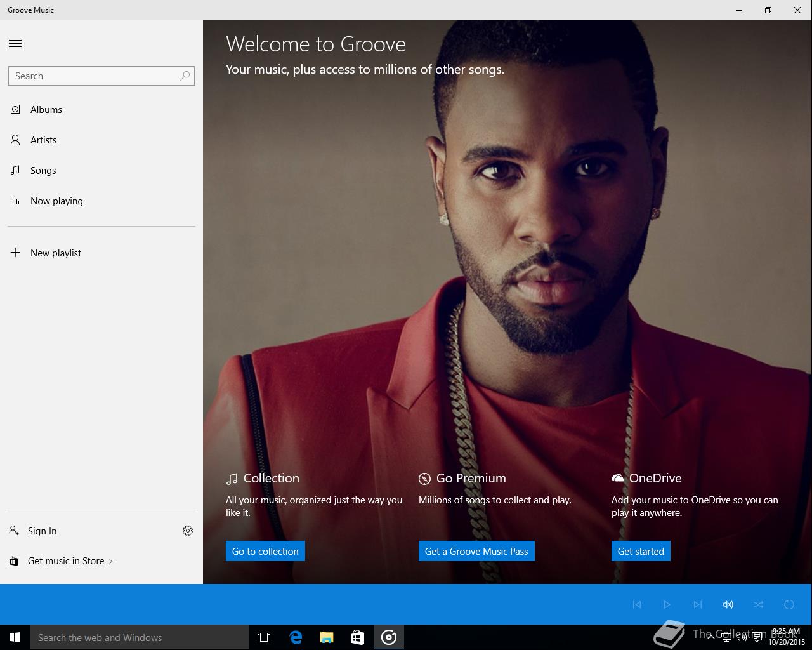
Task: Click Search the web and Windows box
Action: 140,637
